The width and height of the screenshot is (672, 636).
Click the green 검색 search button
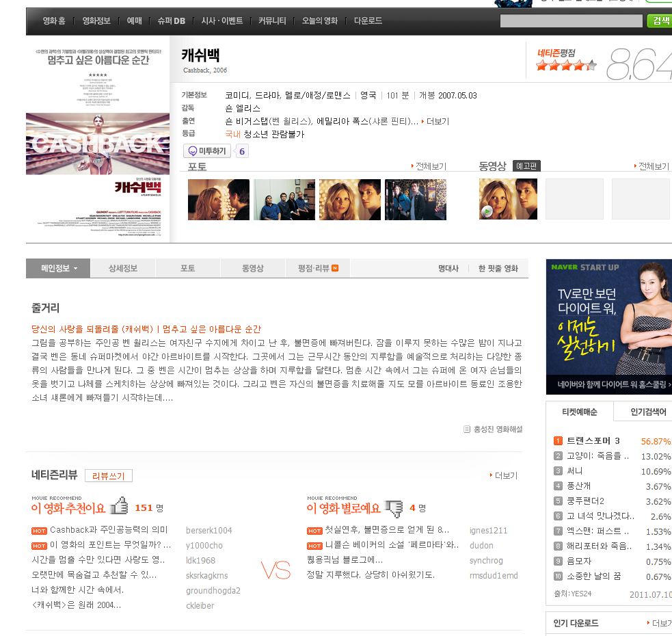pyautogui.click(x=660, y=21)
